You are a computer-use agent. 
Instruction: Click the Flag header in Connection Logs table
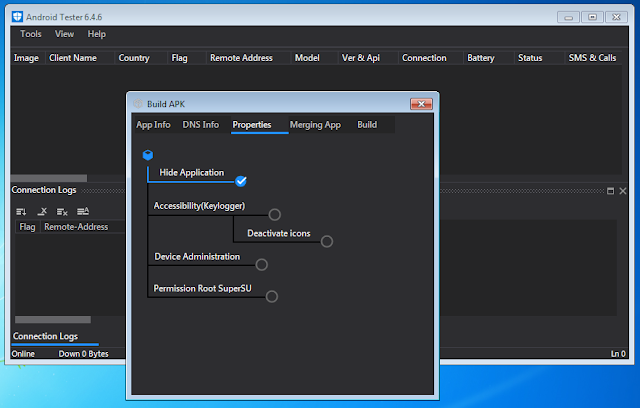tap(27, 227)
